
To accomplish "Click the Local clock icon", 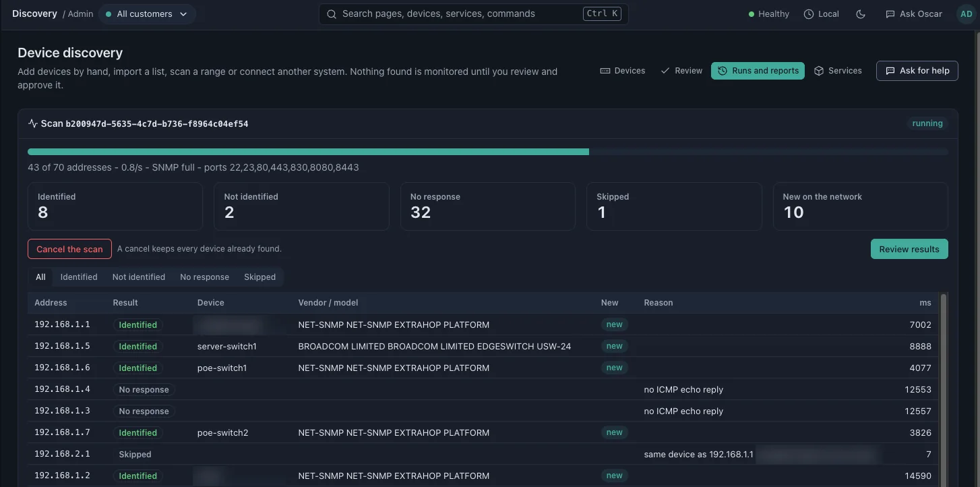I will click(809, 13).
